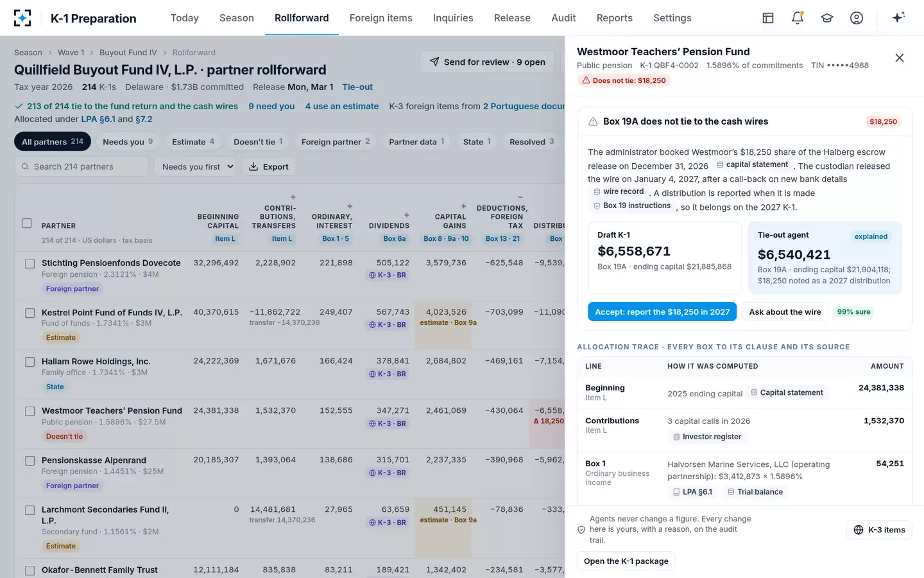Open the Trial balance source chip
This screenshot has width=924, height=578.
click(755, 492)
